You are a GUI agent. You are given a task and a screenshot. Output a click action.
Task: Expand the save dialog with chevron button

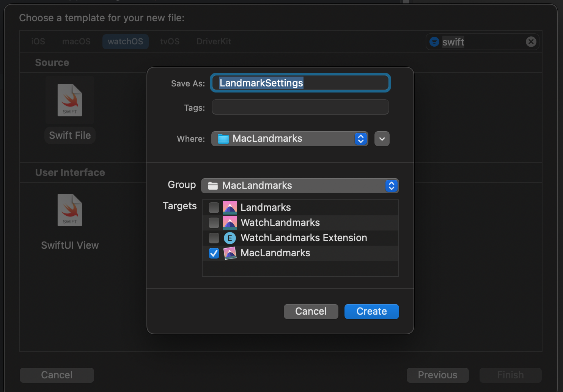click(382, 139)
